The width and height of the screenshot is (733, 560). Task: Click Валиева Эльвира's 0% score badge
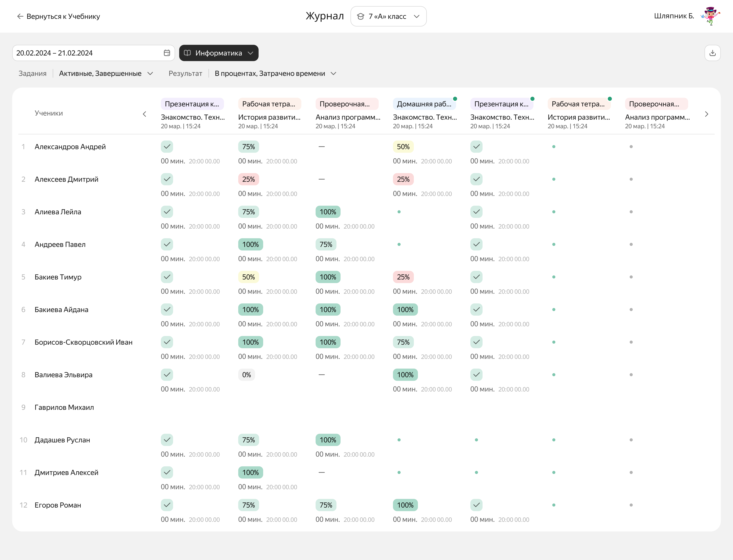tap(246, 375)
